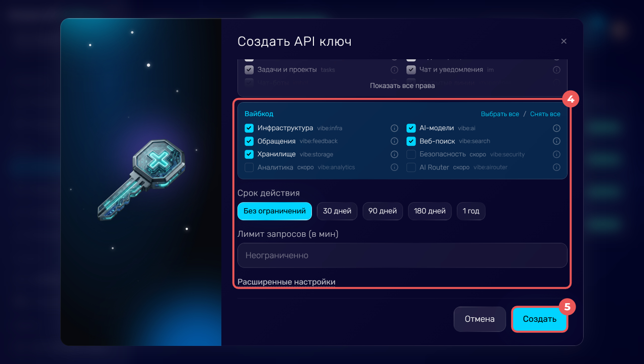Click Выбрать все link in Вайбкод
The image size is (644, 364).
click(500, 114)
